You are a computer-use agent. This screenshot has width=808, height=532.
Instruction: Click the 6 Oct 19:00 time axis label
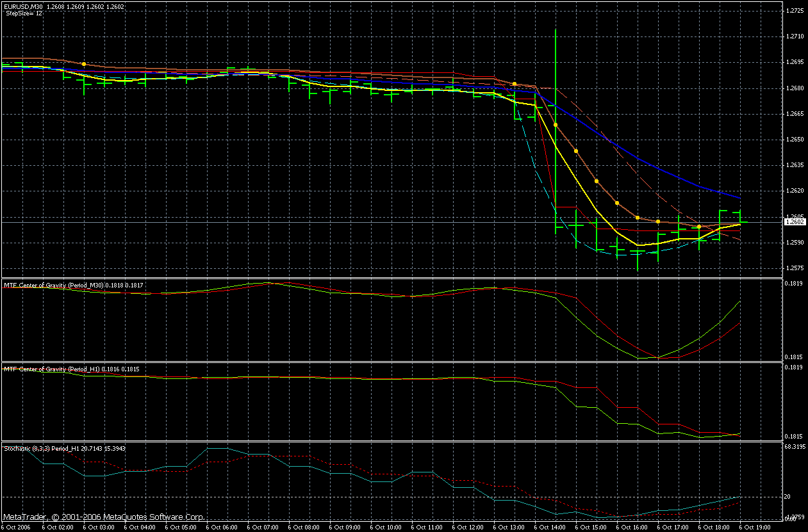[755, 528]
